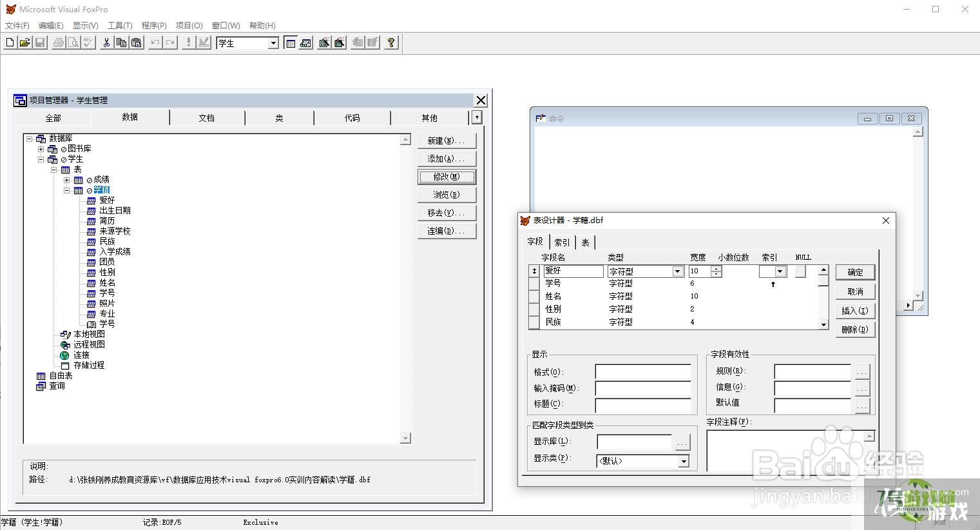The image size is (980, 530).
Task: Launch the Form Wizard toolbar icon
Action: 324,43
